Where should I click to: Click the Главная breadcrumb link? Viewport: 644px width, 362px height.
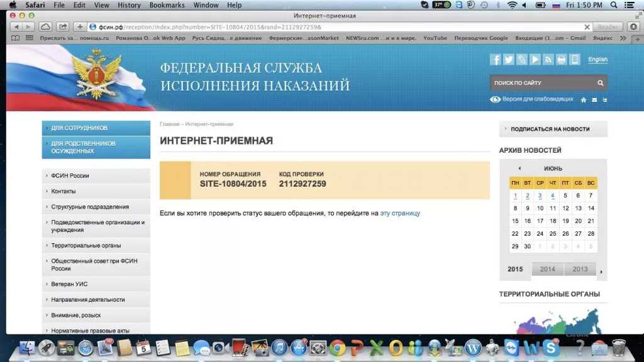[170, 124]
